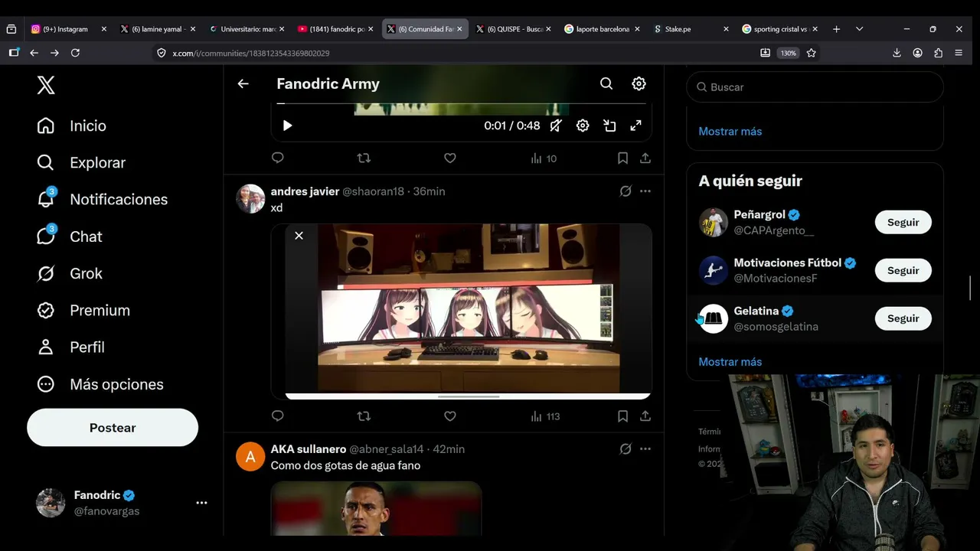The width and height of the screenshot is (980, 551).
Task: Open andres javier's profile avatar
Action: click(x=250, y=199)
